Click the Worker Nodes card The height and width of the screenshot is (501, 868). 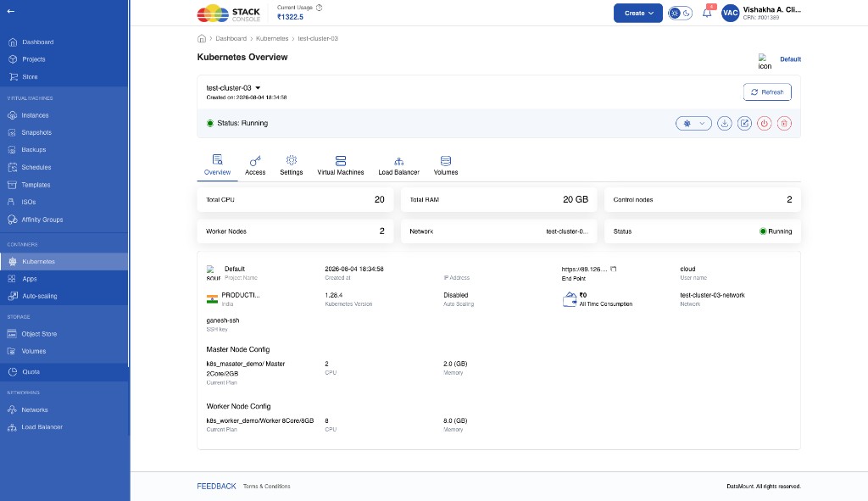click(295, 231)
